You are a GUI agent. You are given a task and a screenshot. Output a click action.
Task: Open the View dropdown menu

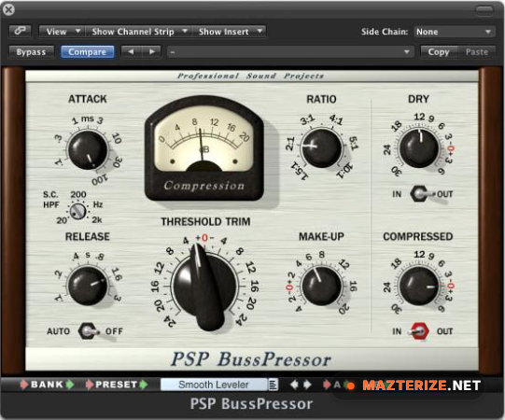click(62, 32)
